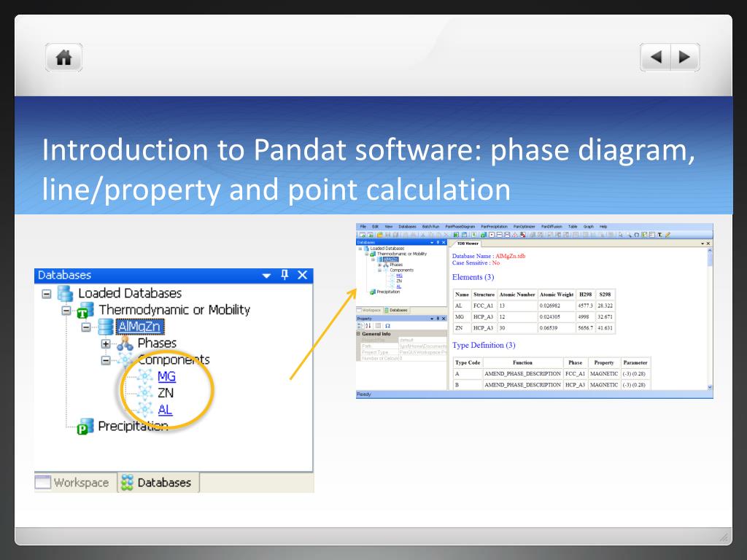Select the Phases label in large panel
The image size is (747, 560).
(158, 343)
